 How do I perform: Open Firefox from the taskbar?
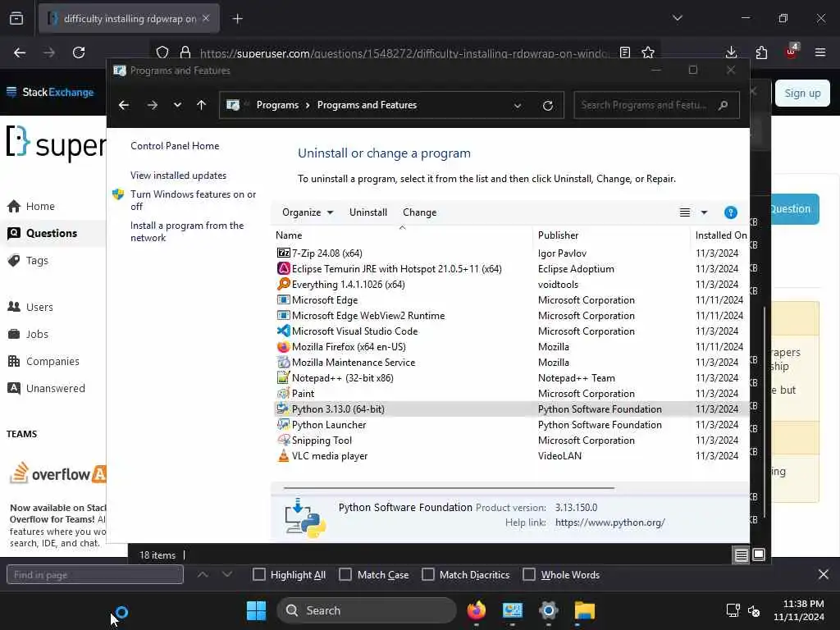tap(477, 610)
